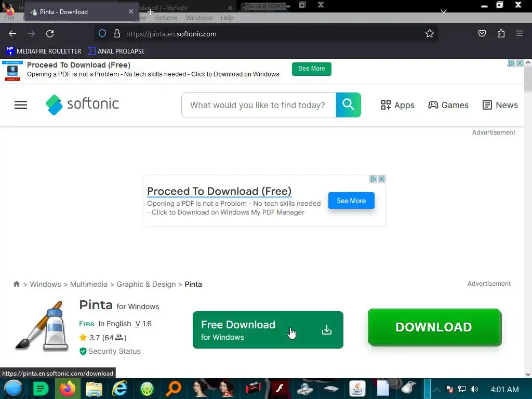Screen dimensions: 532x399
Task: Open lime slice app on taskbar
Action: (x=147, y=389)
